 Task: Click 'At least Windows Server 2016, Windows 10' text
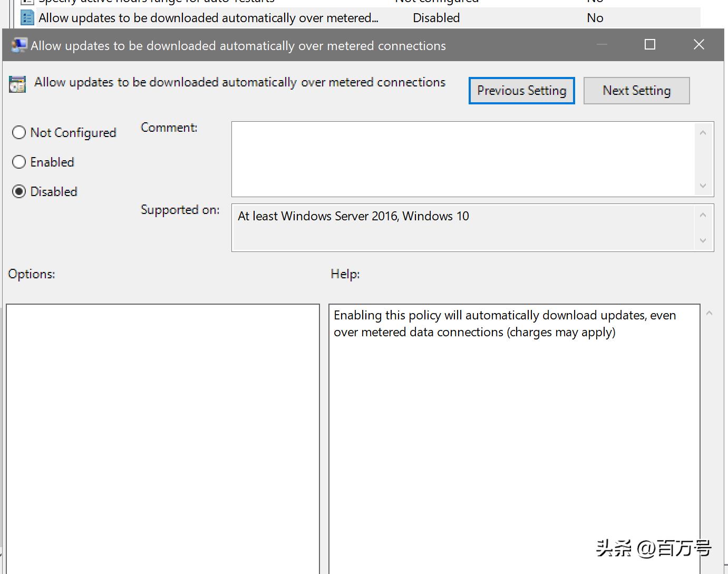(353, 216)
